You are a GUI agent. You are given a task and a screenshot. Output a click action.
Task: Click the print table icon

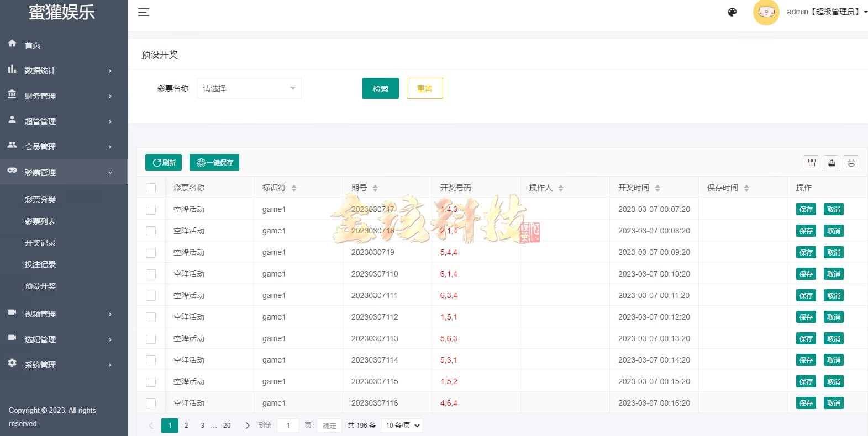851,162
